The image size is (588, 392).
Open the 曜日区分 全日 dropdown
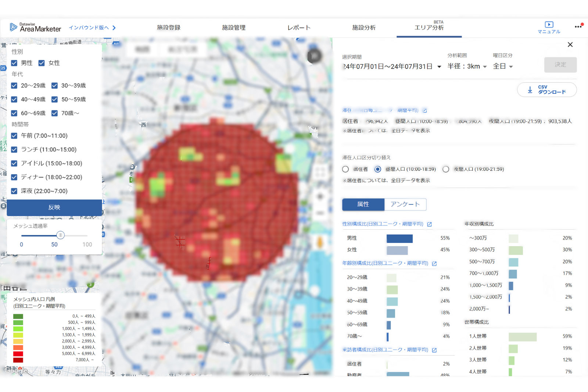tap(503, 66)
